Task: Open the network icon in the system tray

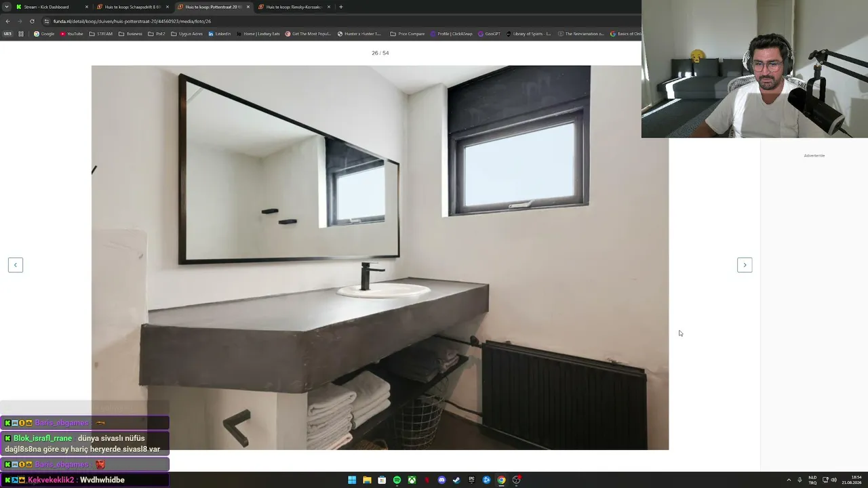Action: pyautogui.click(x=825, y=480)
